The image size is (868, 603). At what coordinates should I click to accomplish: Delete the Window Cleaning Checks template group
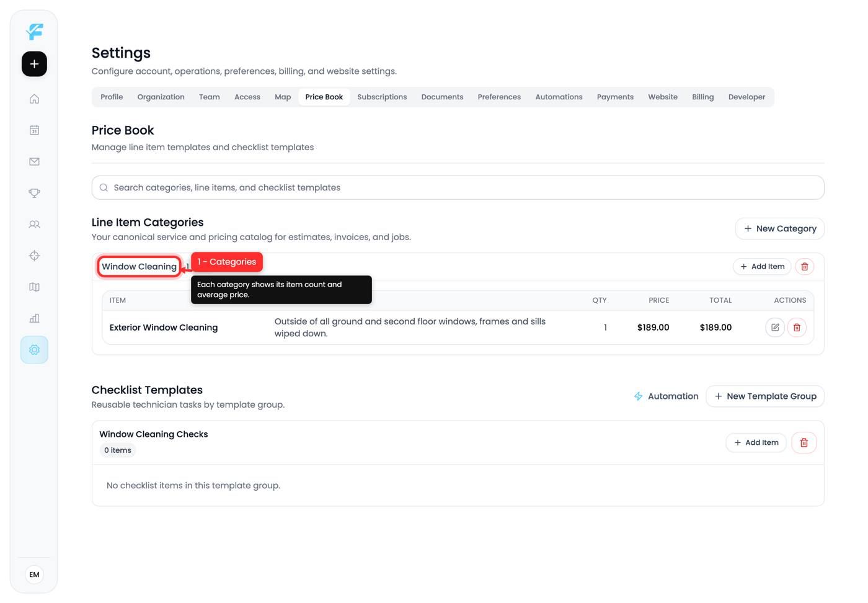pos(804,443)
